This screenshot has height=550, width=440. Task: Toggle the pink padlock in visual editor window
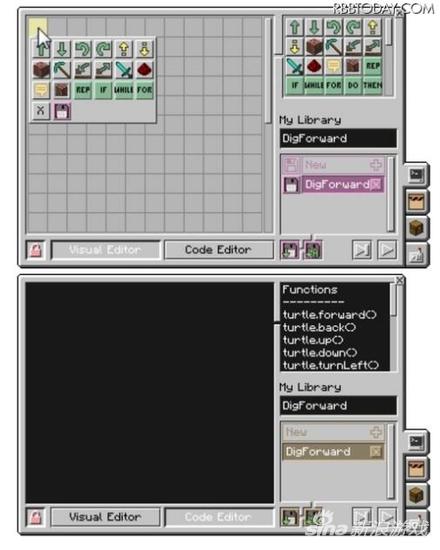36,250
